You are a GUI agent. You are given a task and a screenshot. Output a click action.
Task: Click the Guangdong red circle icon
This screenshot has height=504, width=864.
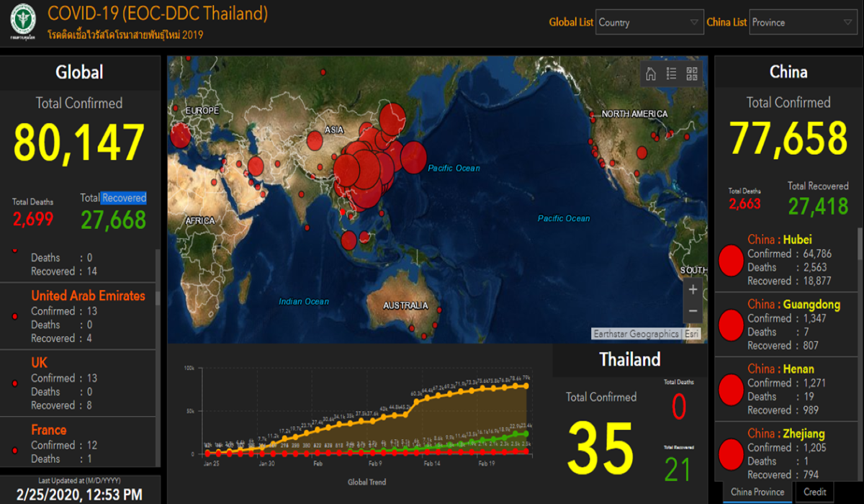[x=731, y=325]
